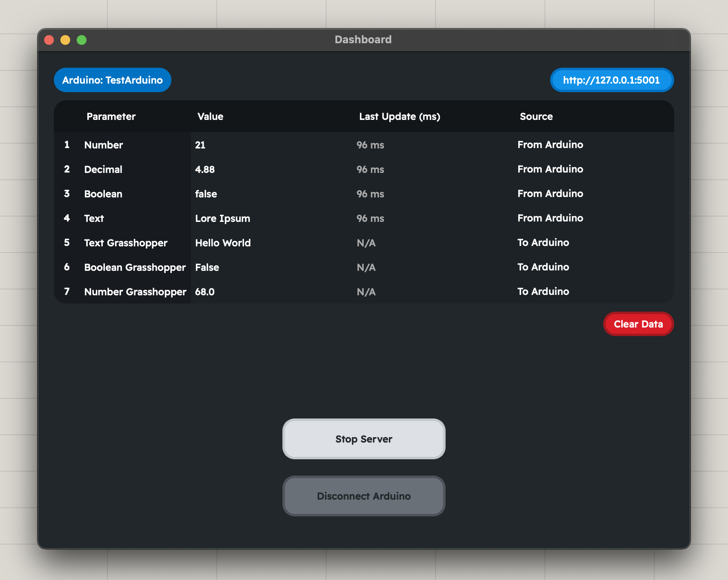Minimize the Dashboard window with yellow button
This screenshot has height=580, width=728.
[x=65, y=40]
